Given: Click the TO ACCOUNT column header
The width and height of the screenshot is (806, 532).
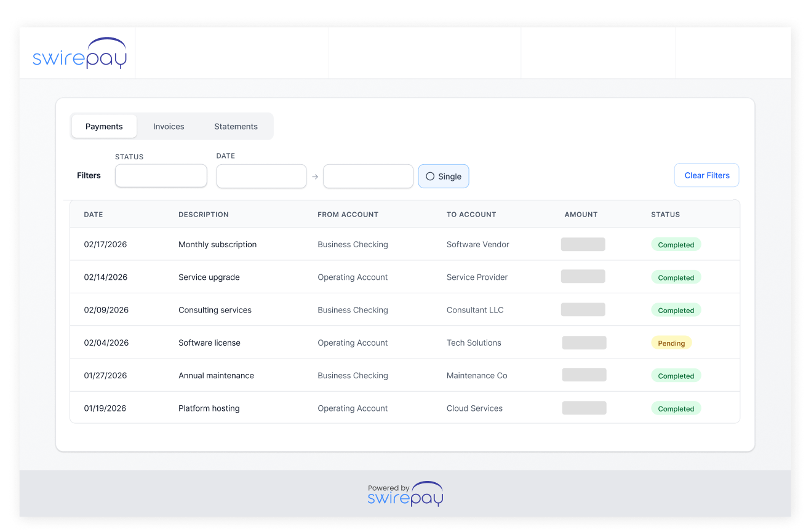Looking at the screenshot, I should 471,215.
